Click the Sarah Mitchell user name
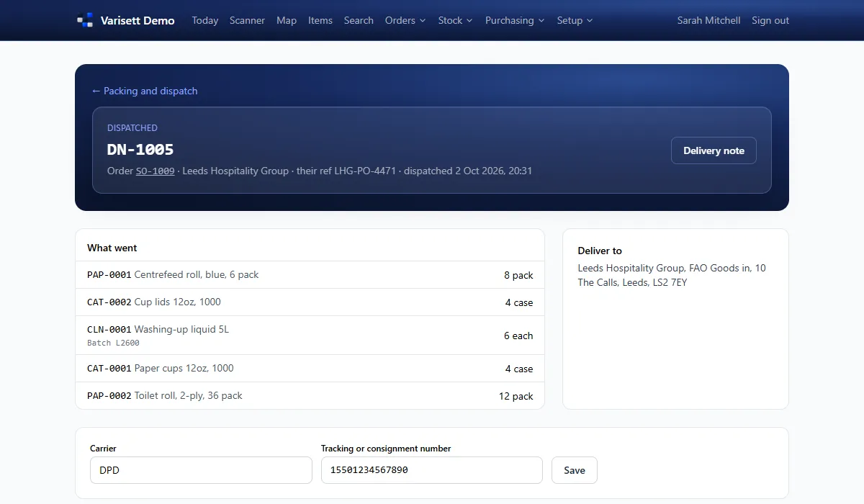 (708, 20)
